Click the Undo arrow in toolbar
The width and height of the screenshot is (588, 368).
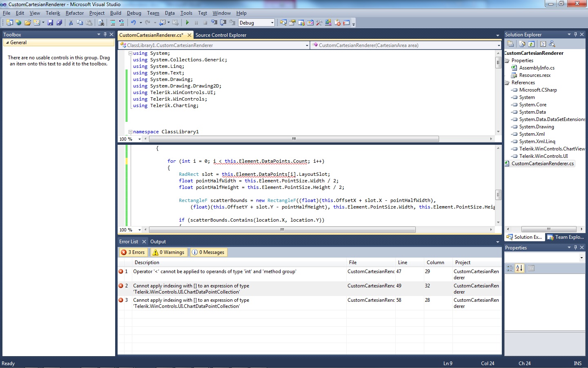tap(133, 23)
